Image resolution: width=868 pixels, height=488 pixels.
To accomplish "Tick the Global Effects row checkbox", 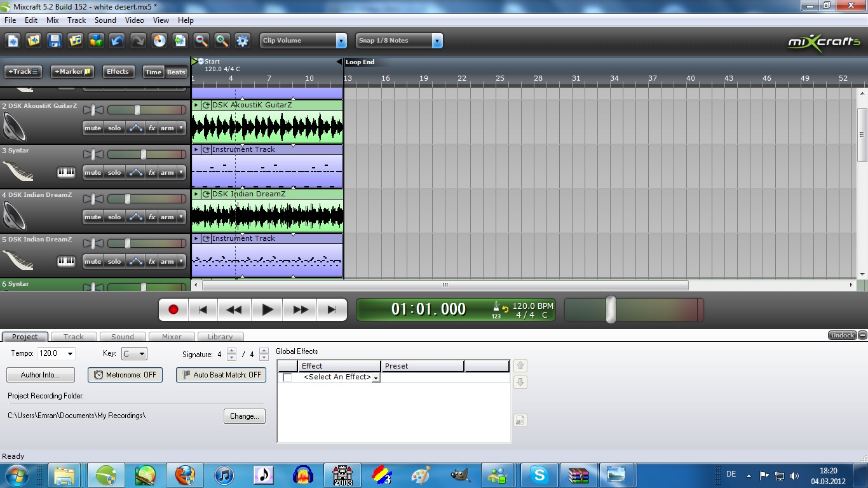I will tap(287, 377).
